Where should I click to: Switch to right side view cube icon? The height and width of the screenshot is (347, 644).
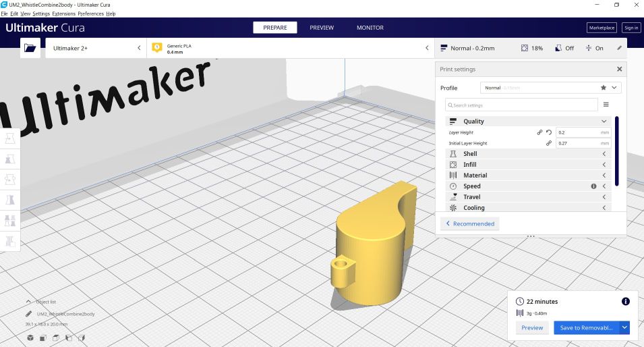82,338
